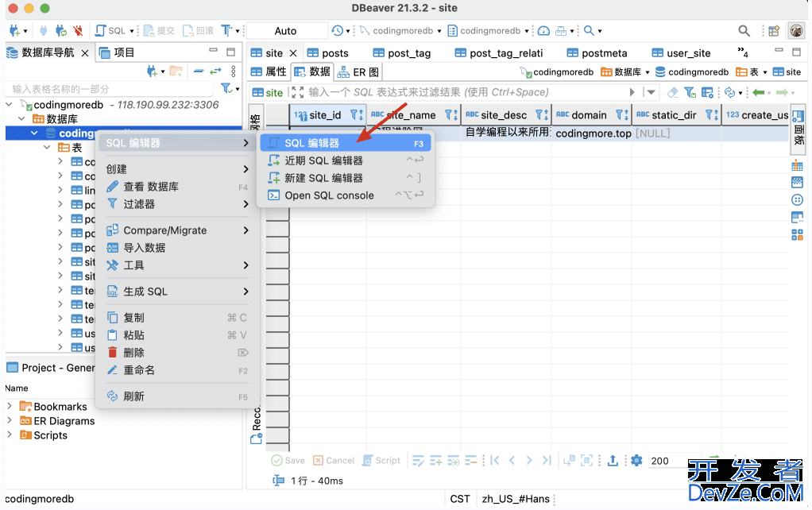Click the next row arrow icon
The height and width of the screenshot is (510, 812).
(528, 460)
